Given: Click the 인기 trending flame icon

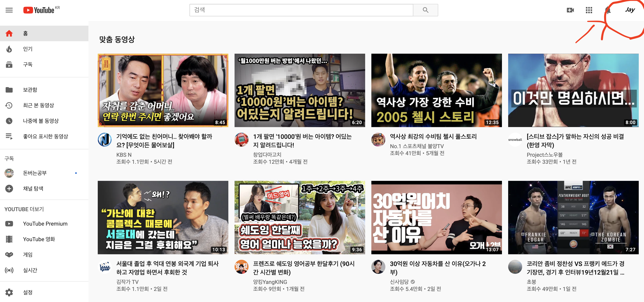Looking at the screenshot, I should 9,49.
